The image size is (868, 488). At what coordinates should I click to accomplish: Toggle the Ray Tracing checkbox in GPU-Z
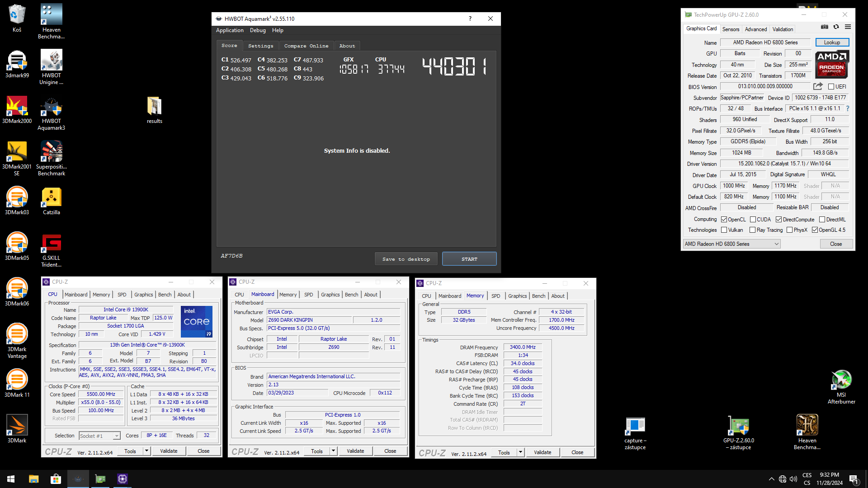753,230
